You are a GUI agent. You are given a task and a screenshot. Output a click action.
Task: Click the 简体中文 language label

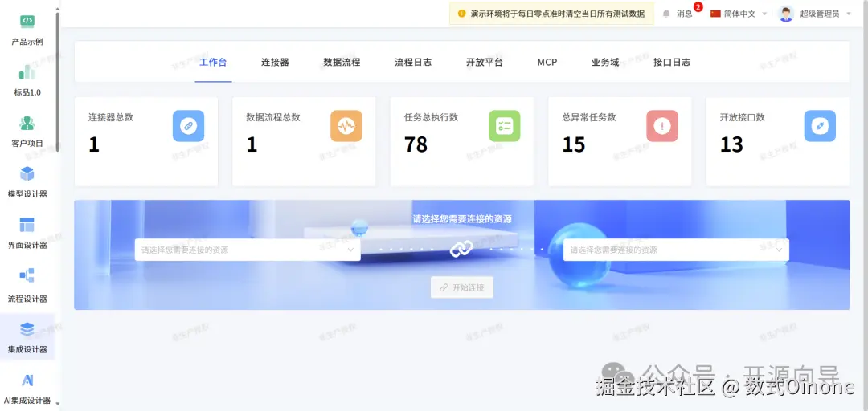coord(739,14)
